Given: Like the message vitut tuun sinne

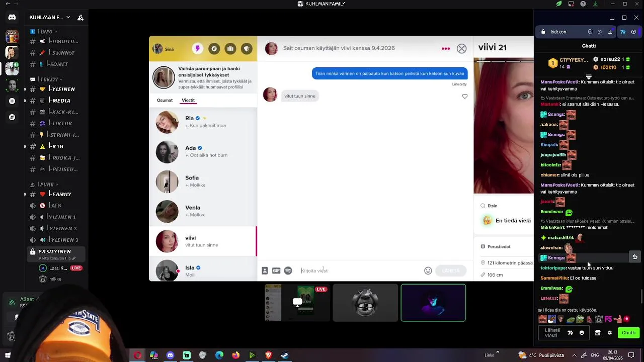Looking at the screenshot, I should tap(465, 96).
